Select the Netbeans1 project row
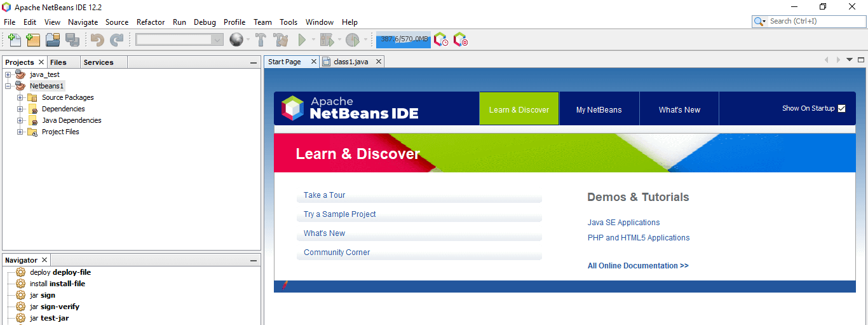The width and height of the screenshot is (868, 325). 47,86
